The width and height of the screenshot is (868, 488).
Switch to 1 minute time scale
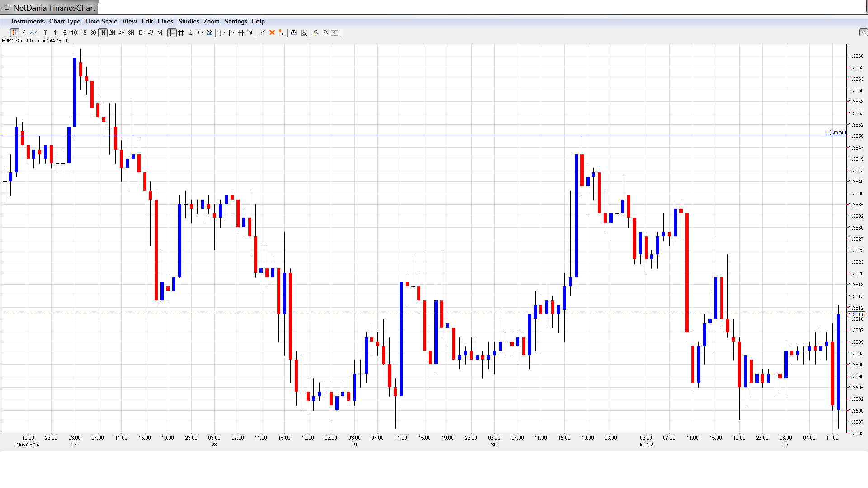coord(55,33)
